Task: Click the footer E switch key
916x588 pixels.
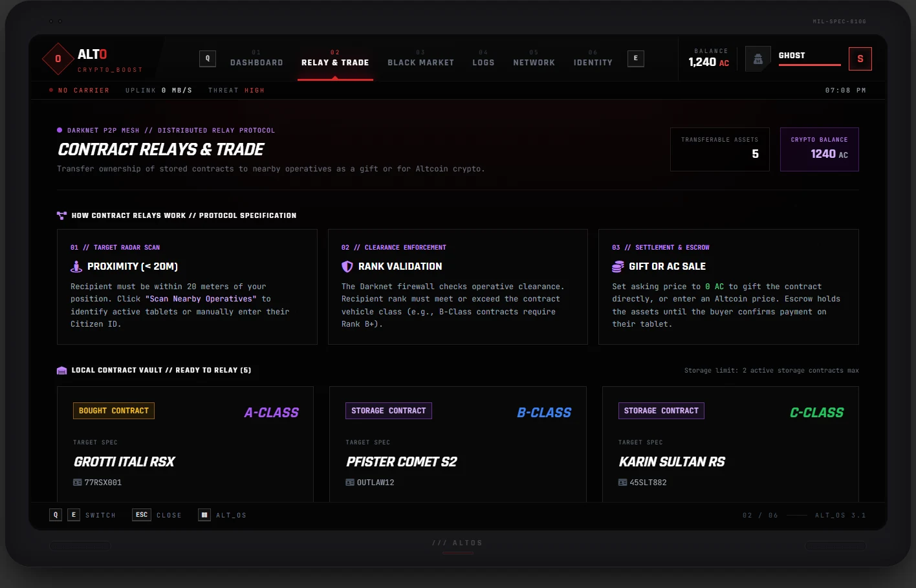Action: (x=74, y=515)
